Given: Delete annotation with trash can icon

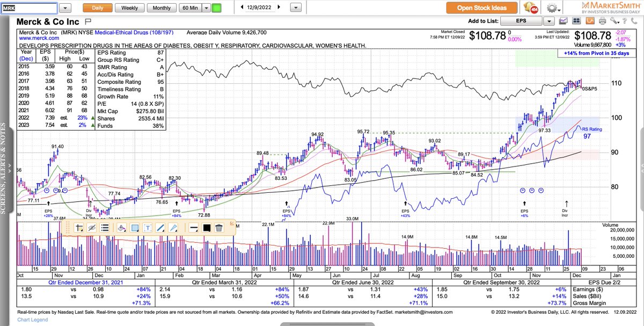Looking at the screenshot, I should 219,228.
